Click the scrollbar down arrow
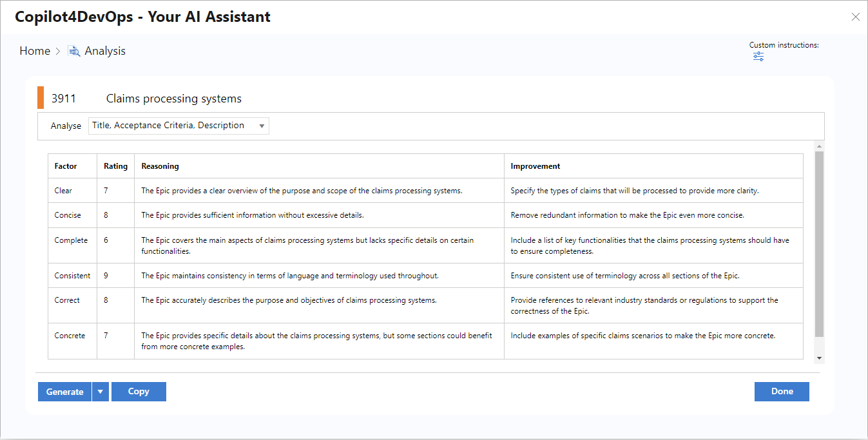 coord(819,358)
